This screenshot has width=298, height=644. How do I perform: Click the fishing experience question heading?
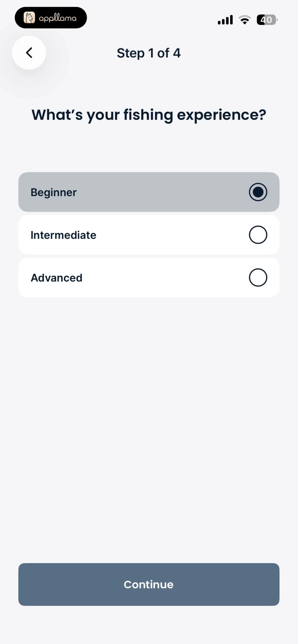click(149, 115)
